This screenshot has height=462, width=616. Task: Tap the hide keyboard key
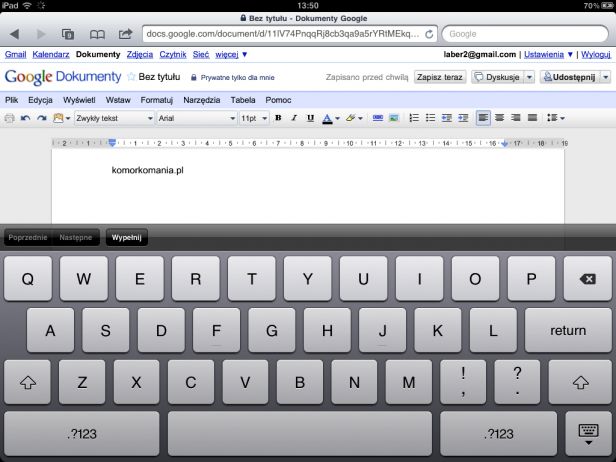(x=588, y=434)
